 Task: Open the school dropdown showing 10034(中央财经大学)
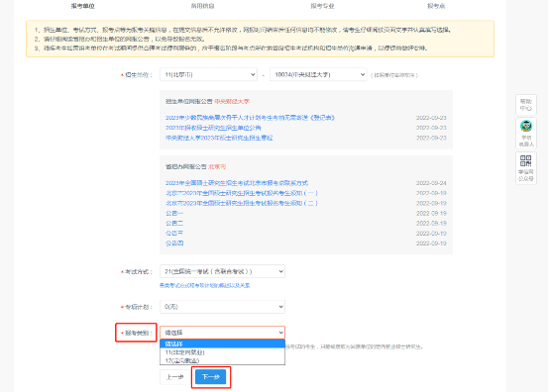[318, 74]
